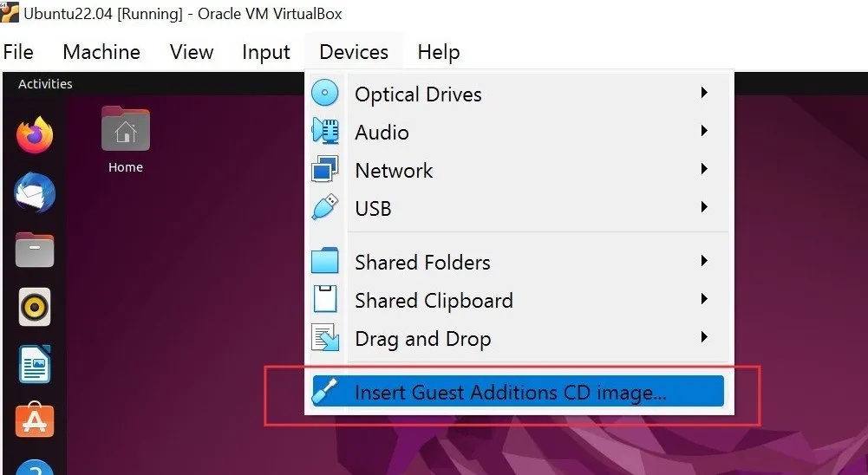This screenshot has width=868, height=475.
Task: Click the Shared Clipboard icon
Action: [325, 300]
